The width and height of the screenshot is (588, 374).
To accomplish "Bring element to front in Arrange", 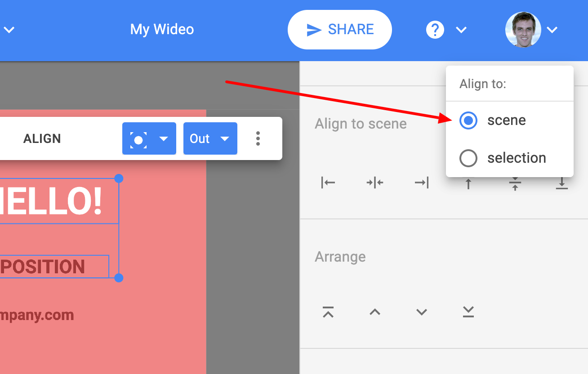I will [328, 312].
